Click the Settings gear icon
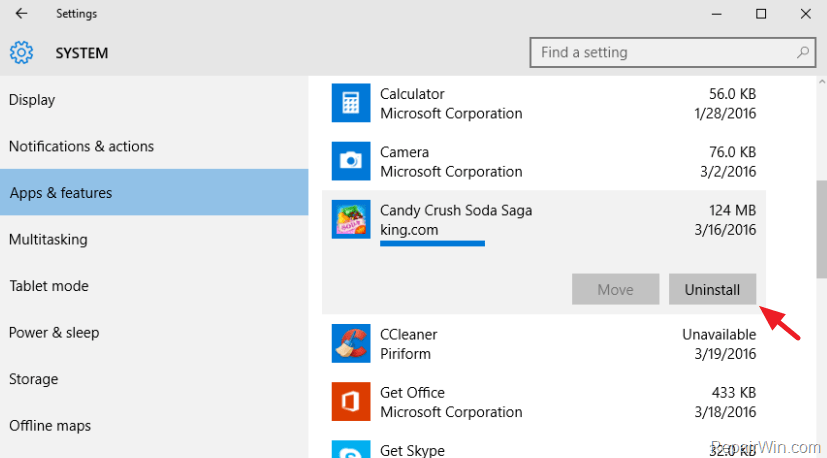This screenshot has width=827, height=458. point(21,53)
